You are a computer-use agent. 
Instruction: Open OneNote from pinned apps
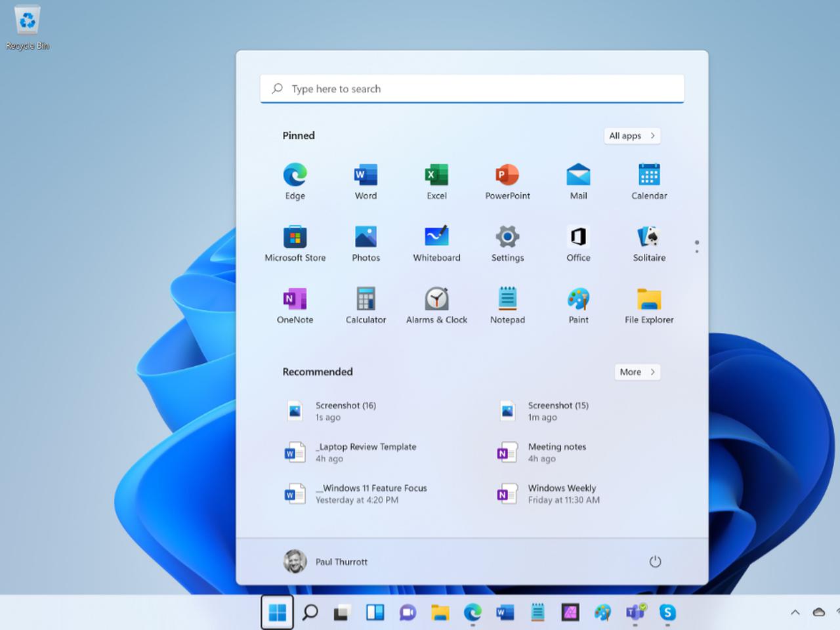[295, 306]
